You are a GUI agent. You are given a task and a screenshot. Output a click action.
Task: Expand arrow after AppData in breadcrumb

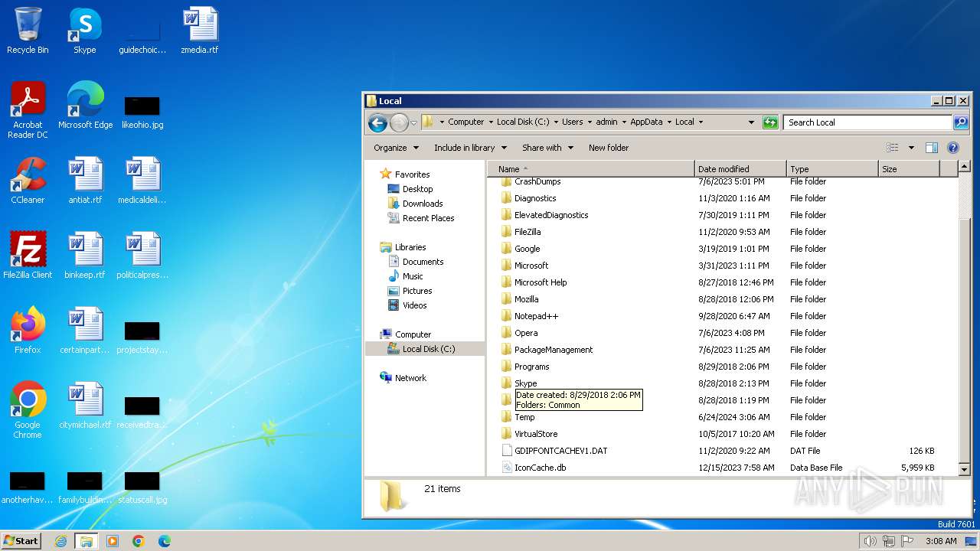pyautogui.click(x=668, y=122)
